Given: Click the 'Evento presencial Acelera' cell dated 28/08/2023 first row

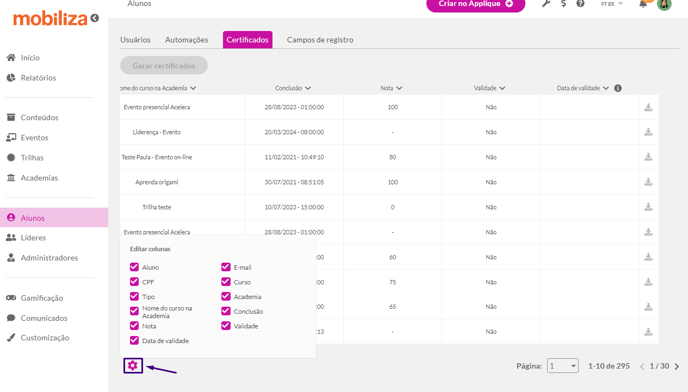Looking at the screenshot, I should coord(157,107).
